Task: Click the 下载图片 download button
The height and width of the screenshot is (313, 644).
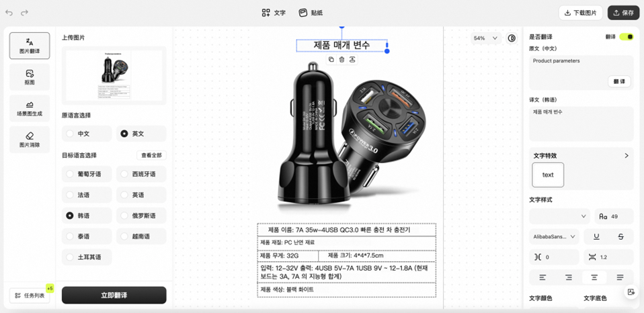Action: pyautogui.click(x=580, y=13)
